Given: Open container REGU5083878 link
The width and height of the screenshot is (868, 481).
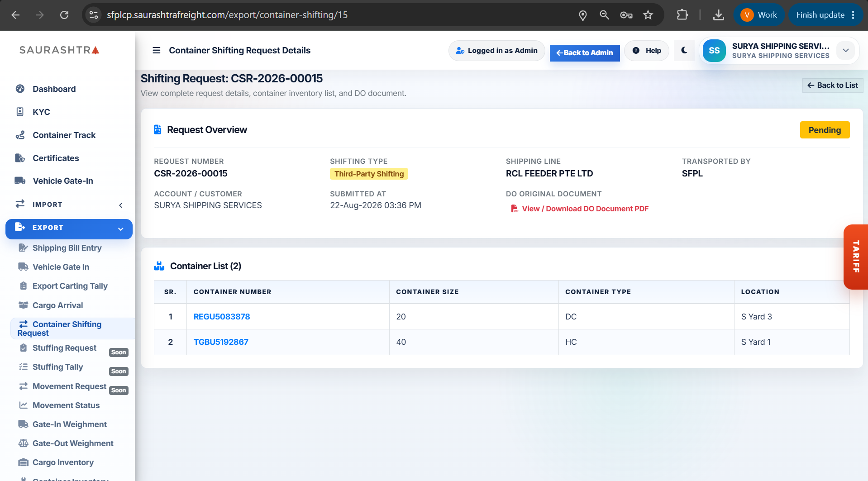Looking at the screenshot, I should click(x=222, y=317).
